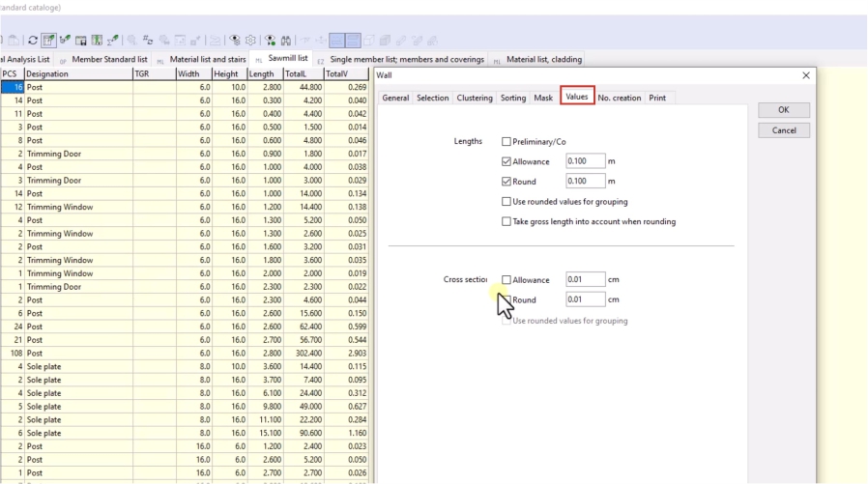Click the sigma sum icon in the toolbar
Image resolution: width=868 pixels, height=484 pixels.
tap(114, 41)
